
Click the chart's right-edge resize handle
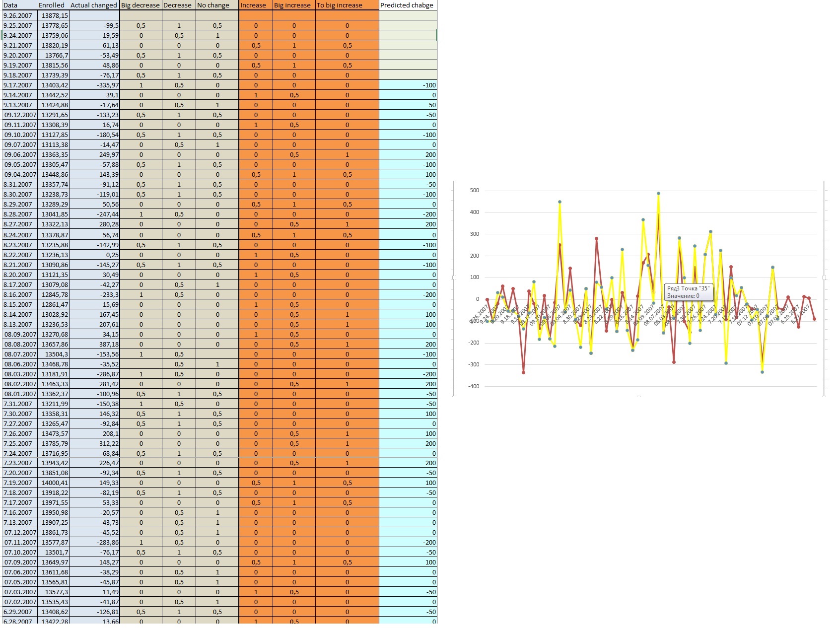[825, 278]
